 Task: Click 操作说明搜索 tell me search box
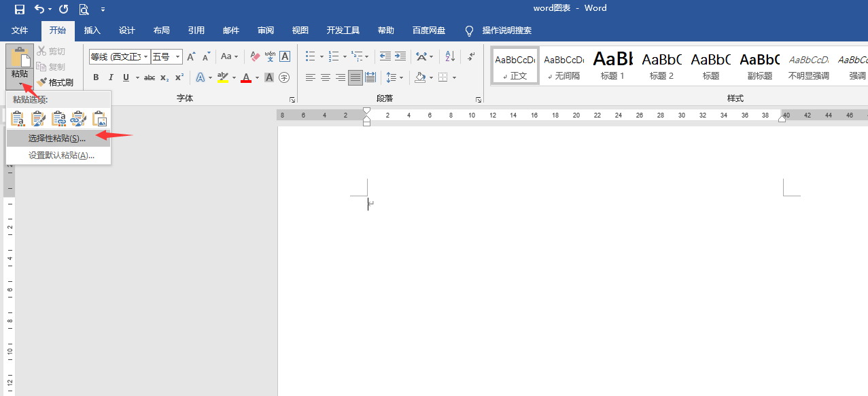507,31
